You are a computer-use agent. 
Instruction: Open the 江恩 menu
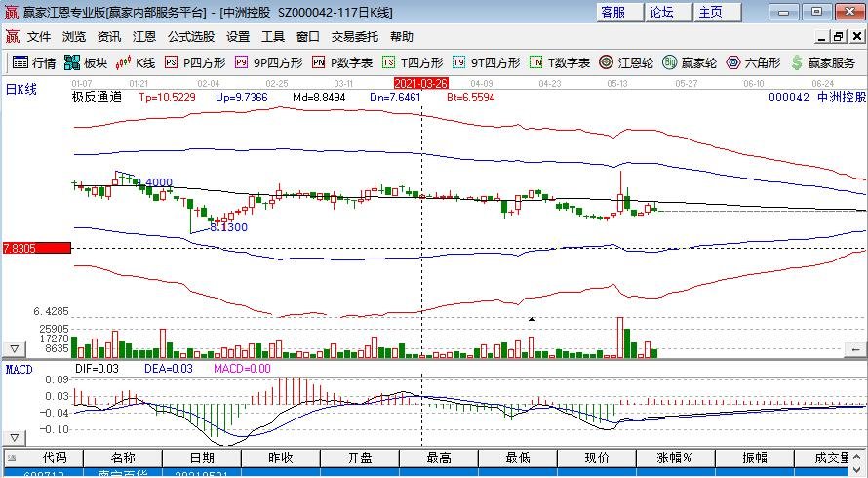coord(144,37)
